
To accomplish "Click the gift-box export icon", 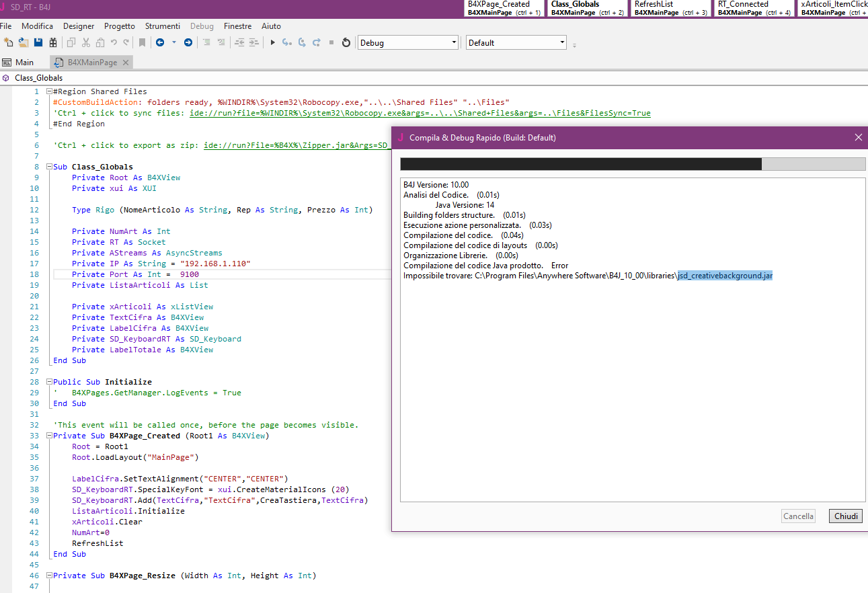I will pos(52,42).
